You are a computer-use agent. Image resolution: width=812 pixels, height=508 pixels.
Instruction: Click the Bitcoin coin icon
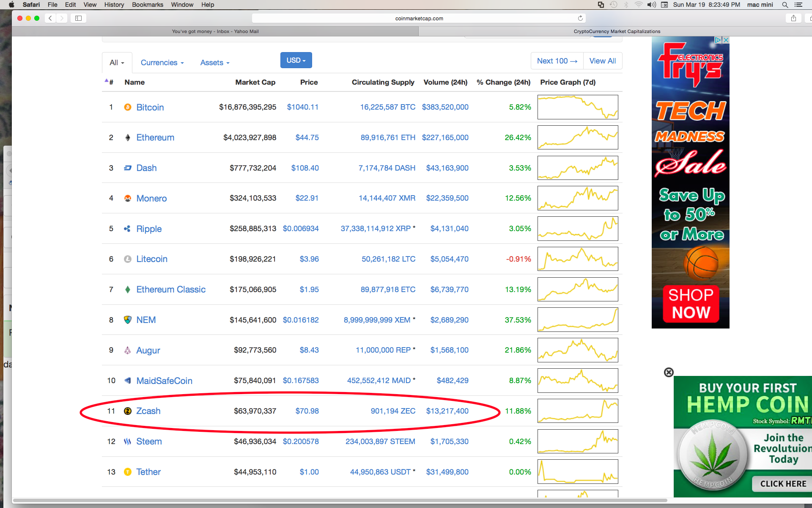click(x=128, y=107)
